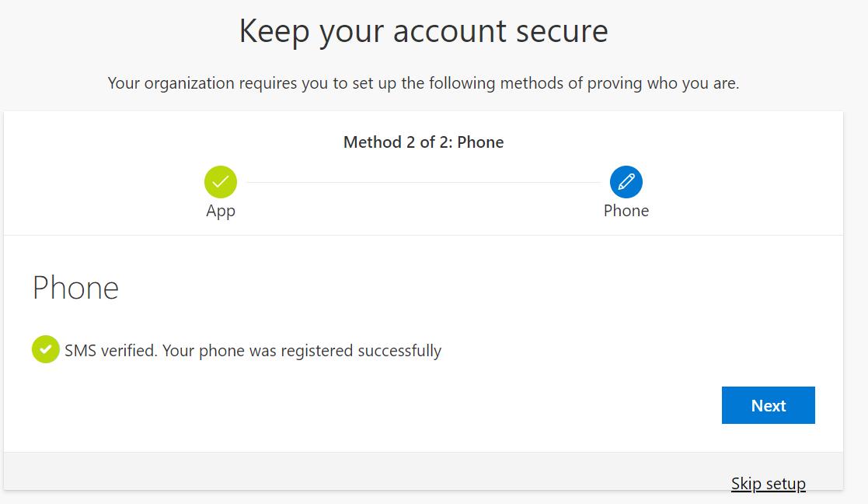The image size is (868, 504).
Task: Click the Next button
Action: [x=768, y=405]
